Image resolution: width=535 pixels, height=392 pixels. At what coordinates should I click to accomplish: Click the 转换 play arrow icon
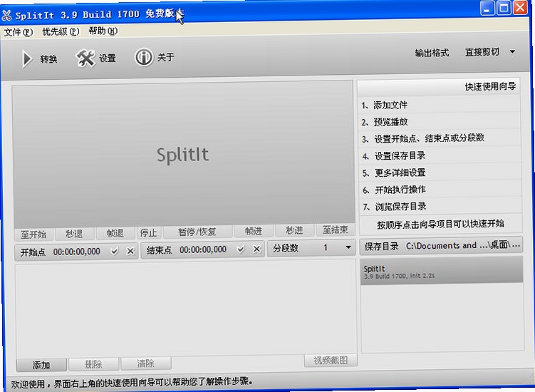[26, 59]
